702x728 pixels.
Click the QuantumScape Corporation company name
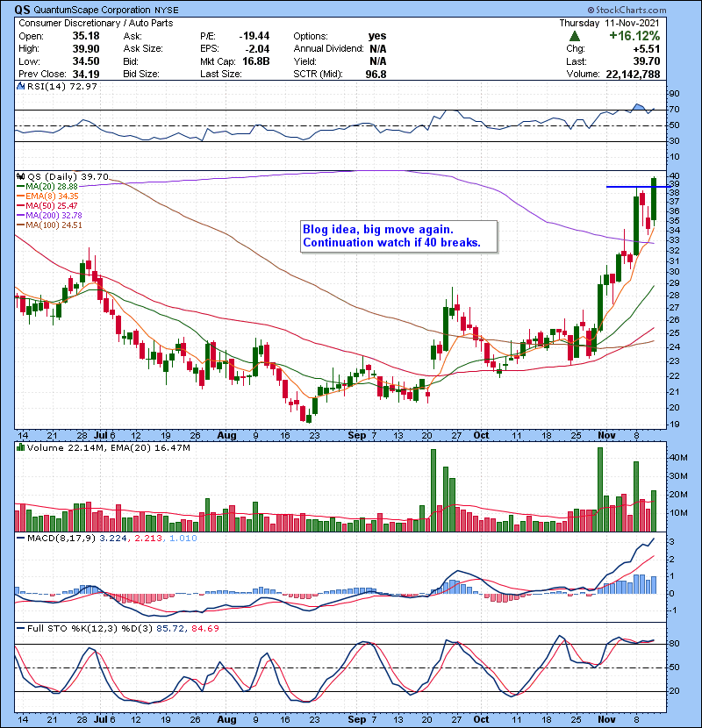(92, 10)
